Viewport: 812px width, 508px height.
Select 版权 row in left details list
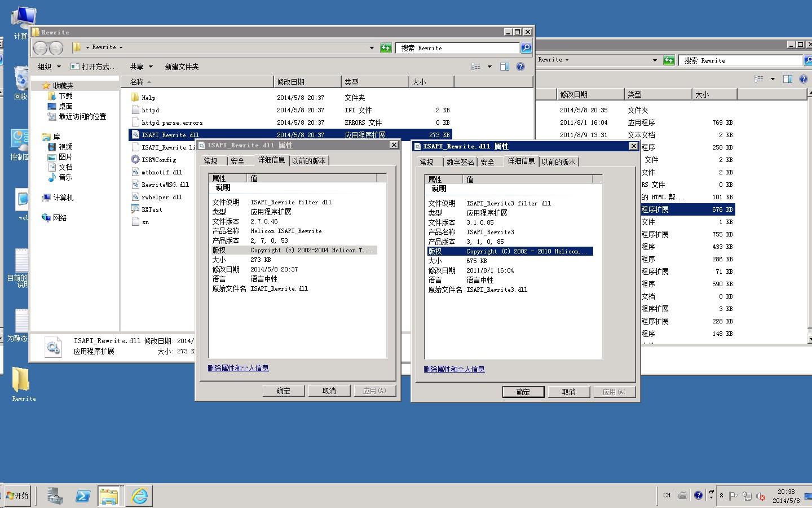coord(293,250)
